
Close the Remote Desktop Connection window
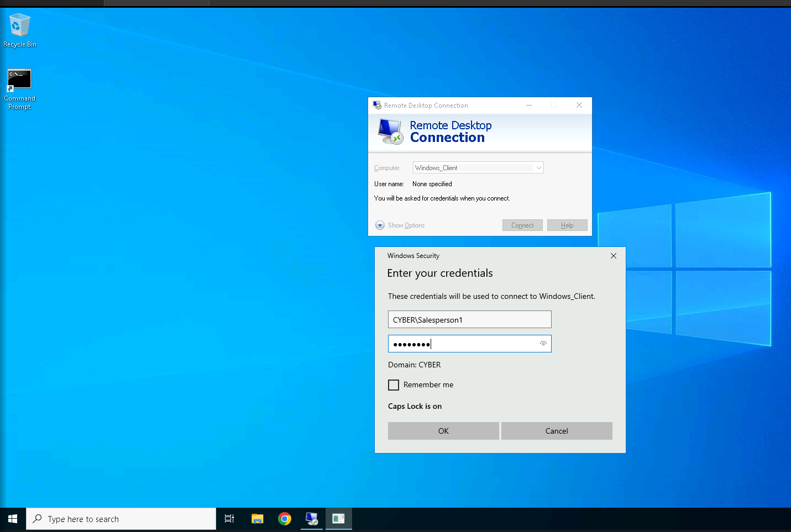click(579, 105)
